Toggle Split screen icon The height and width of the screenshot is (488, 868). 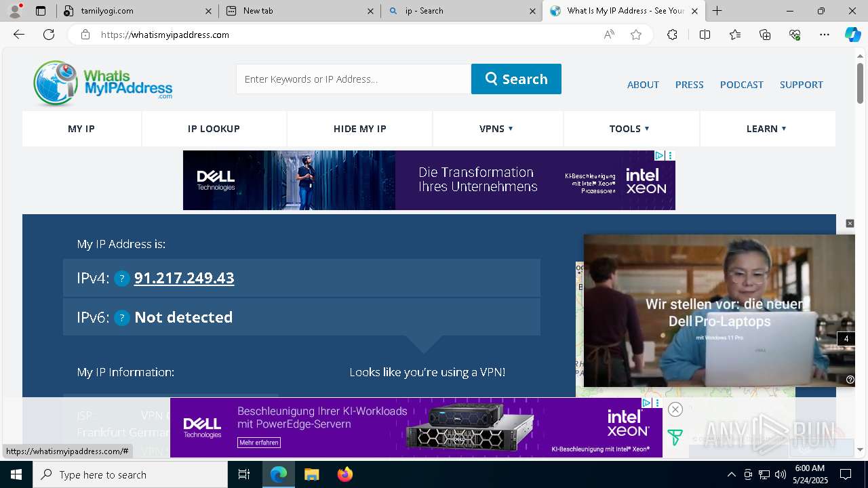pos(705,35)
